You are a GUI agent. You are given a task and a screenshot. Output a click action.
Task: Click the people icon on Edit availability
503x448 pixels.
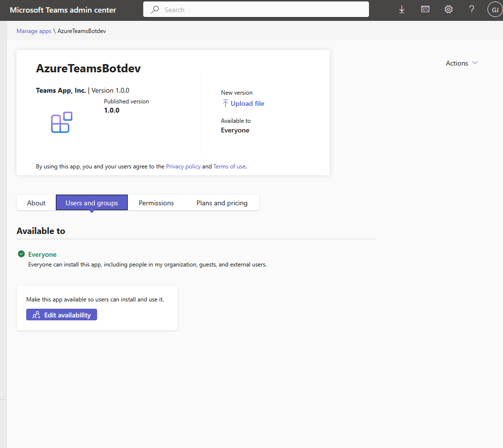click(36, 315)
